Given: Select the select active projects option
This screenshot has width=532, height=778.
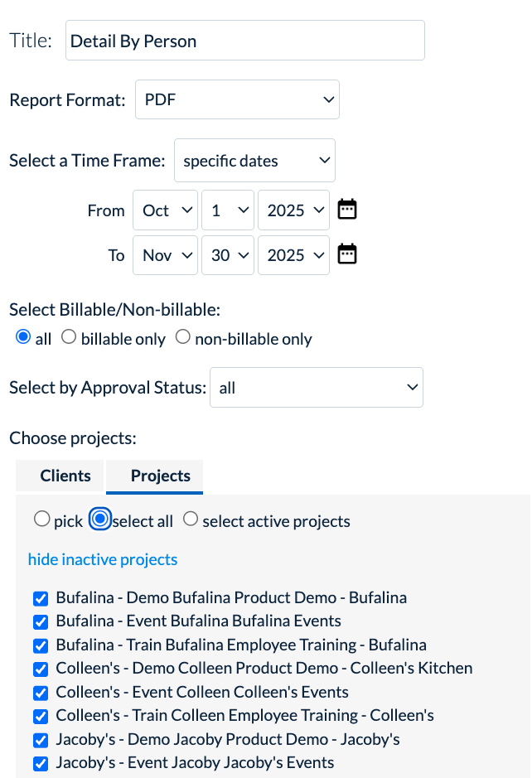Looking at the screenshot, I should [x=190, y=519].
